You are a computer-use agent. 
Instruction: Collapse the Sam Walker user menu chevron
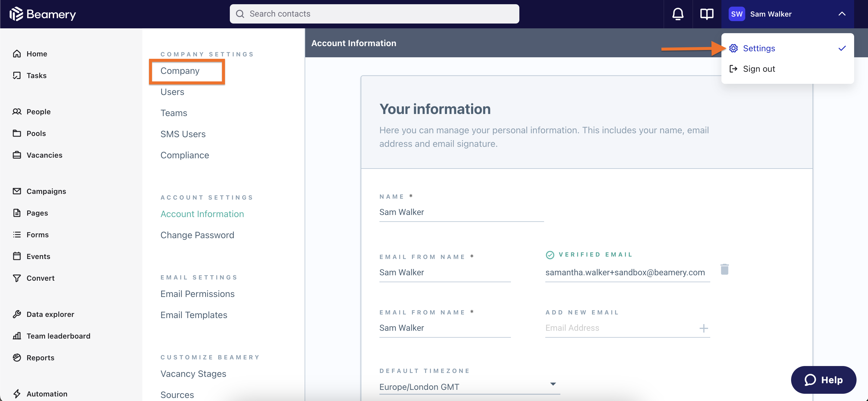(x=842, y=14)
